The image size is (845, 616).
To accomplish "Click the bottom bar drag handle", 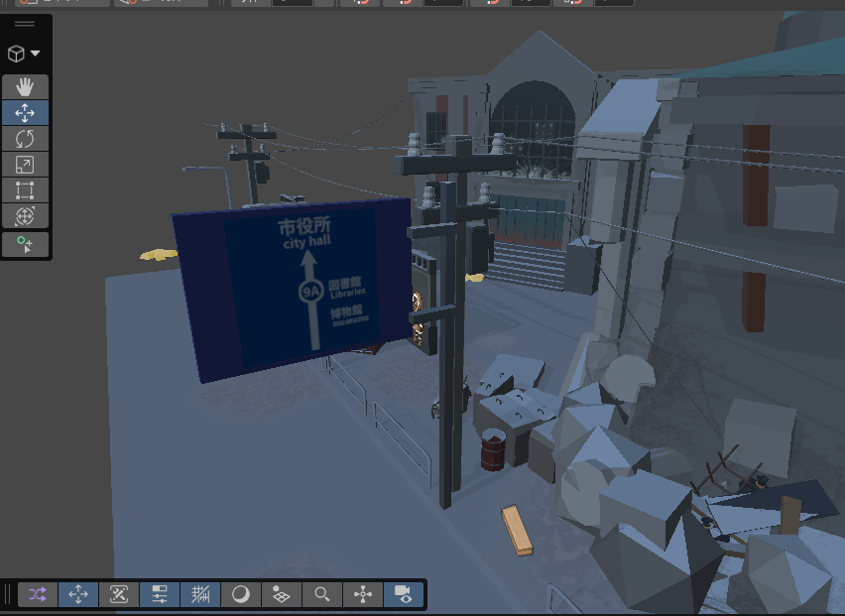I will click(8, 595).
